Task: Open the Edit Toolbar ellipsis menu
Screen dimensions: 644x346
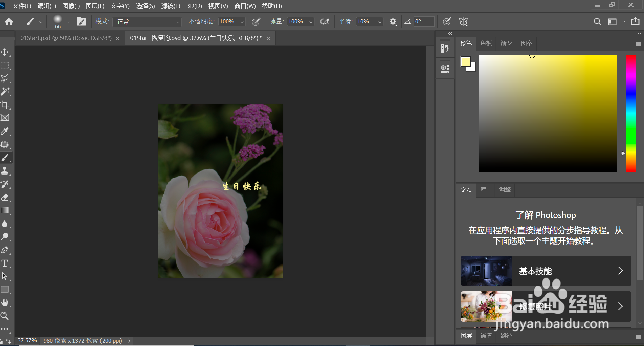Action: 5,329
